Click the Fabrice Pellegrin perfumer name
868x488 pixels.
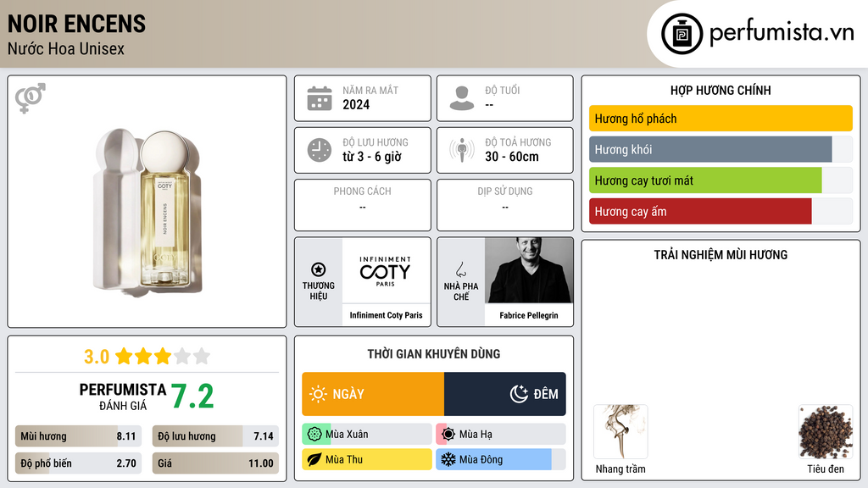click(x=529, y=315)
